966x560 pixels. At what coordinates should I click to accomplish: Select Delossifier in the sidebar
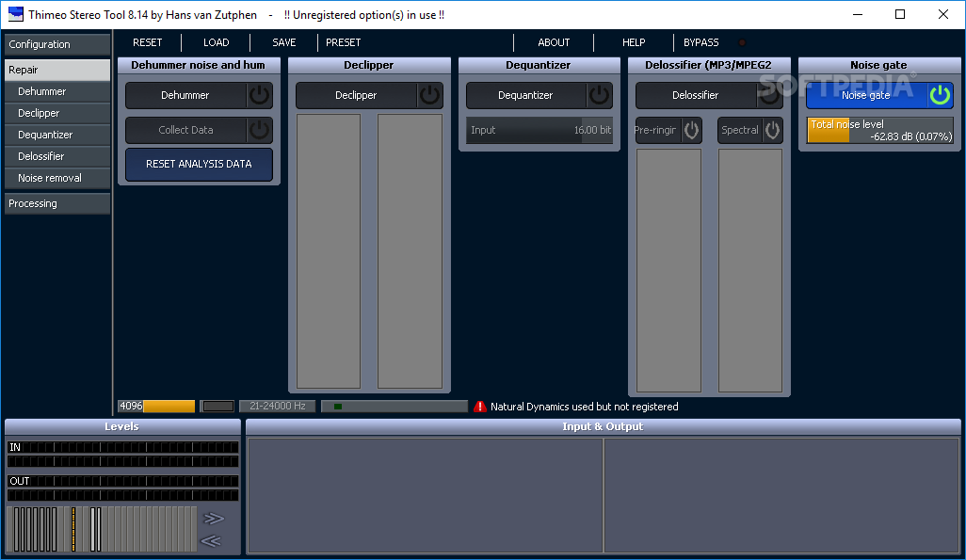[57, 156]
